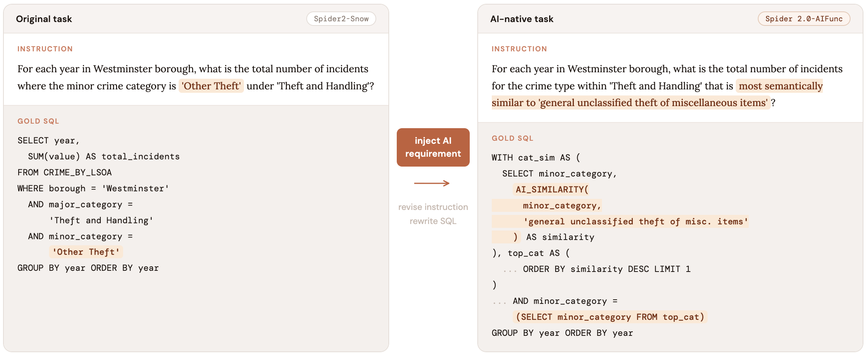The height and width of the screenshot is (356, 868).
Task: Click 'SUM(value) AS total_incidents' code line
Action: tap(104, 157)
